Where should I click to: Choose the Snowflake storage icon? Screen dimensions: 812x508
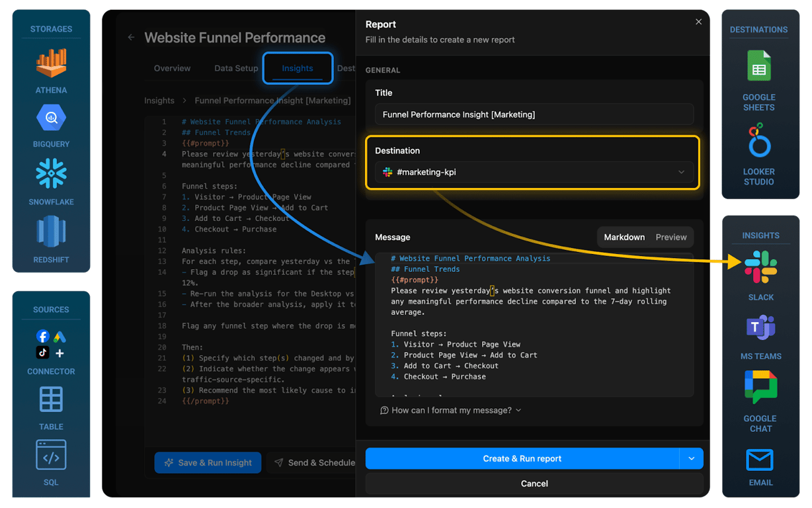coord(51,174)
